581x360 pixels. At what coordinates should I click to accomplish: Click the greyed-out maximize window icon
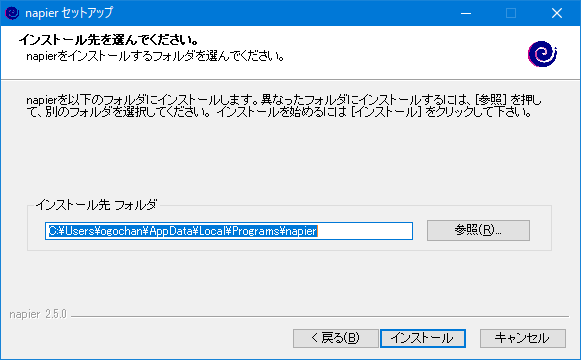[x=511, y=13]
